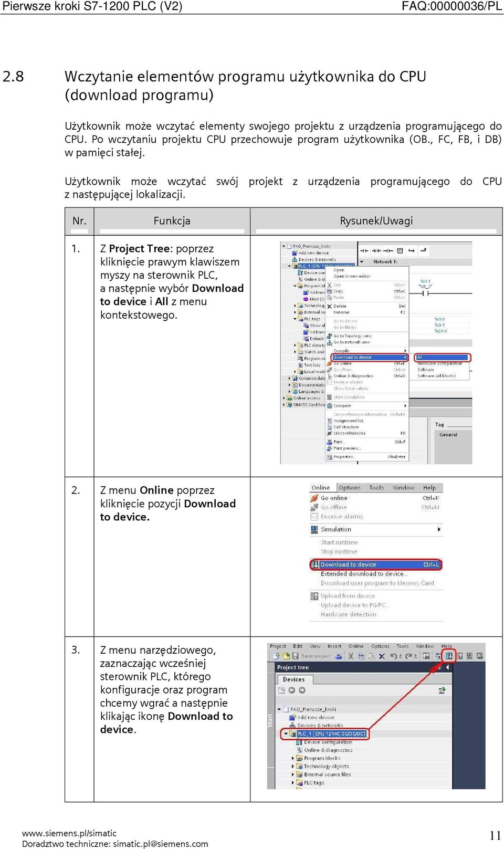Open Project menu in the bottom screenshot
This screenshot has height=849, width=504.
point(278,646)
